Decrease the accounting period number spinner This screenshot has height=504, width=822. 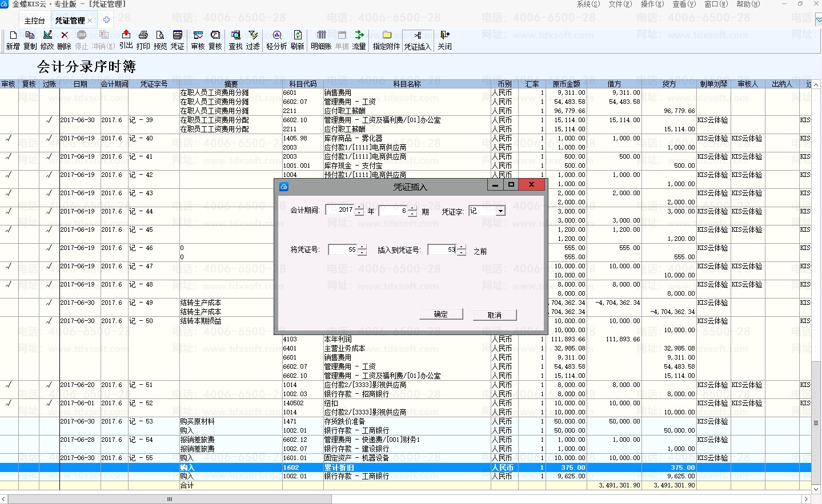[x=412, y=214]
